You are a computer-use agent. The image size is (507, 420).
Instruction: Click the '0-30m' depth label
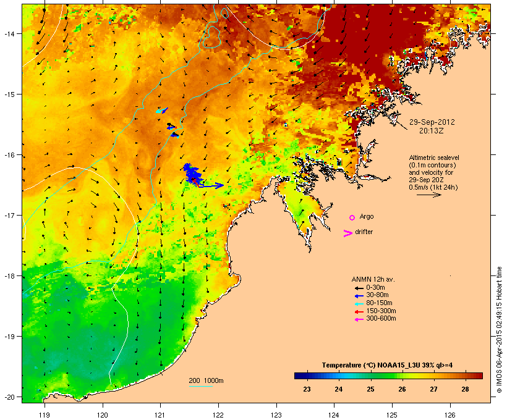[375, 288]
